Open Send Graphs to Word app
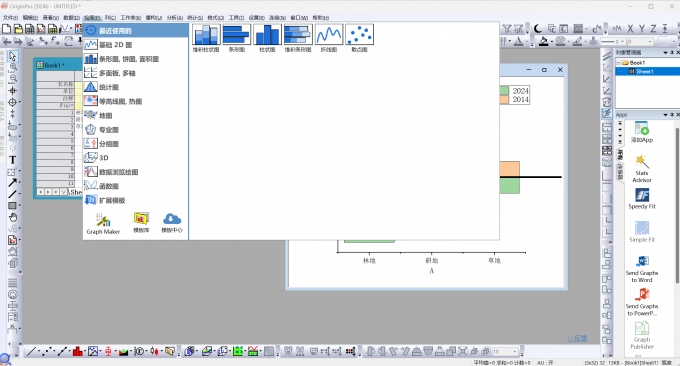The image size is (680, 366). 642,268
